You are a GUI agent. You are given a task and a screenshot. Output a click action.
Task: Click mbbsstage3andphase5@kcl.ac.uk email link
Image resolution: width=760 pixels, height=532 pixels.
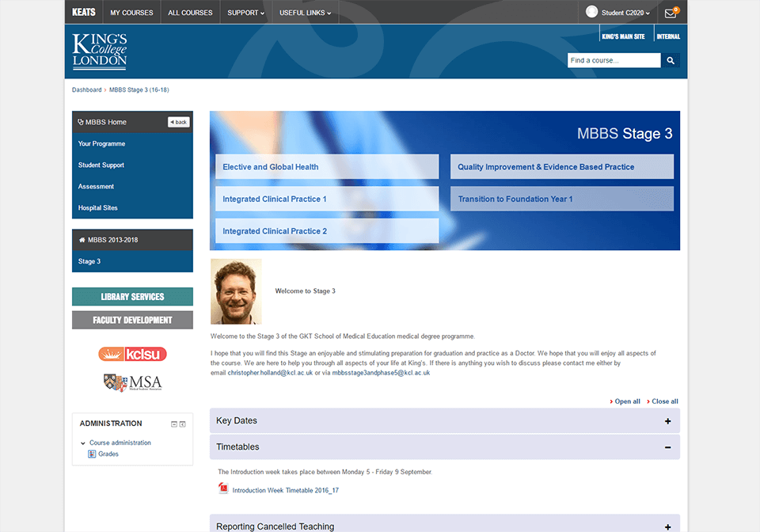(x=381, y=373)
